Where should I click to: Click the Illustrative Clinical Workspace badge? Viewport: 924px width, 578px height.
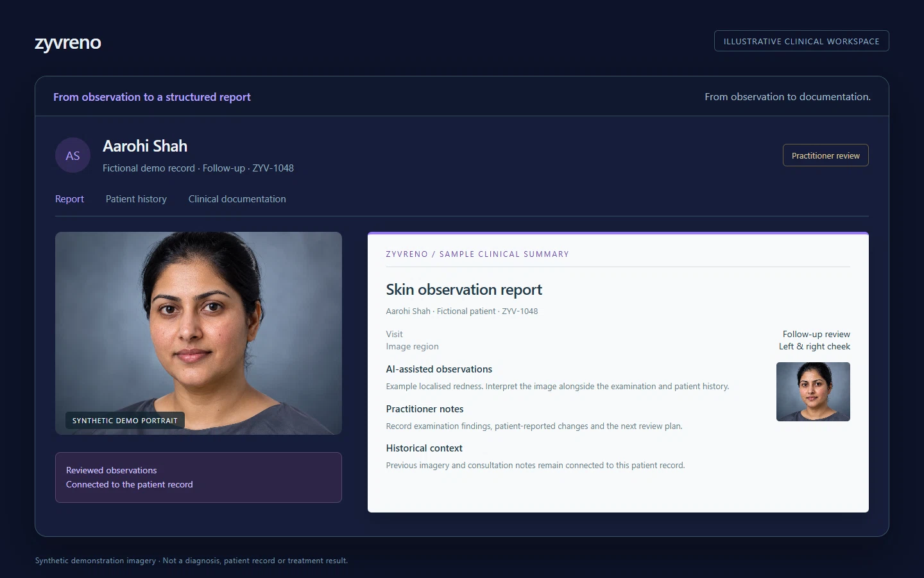tap(801, 41)
